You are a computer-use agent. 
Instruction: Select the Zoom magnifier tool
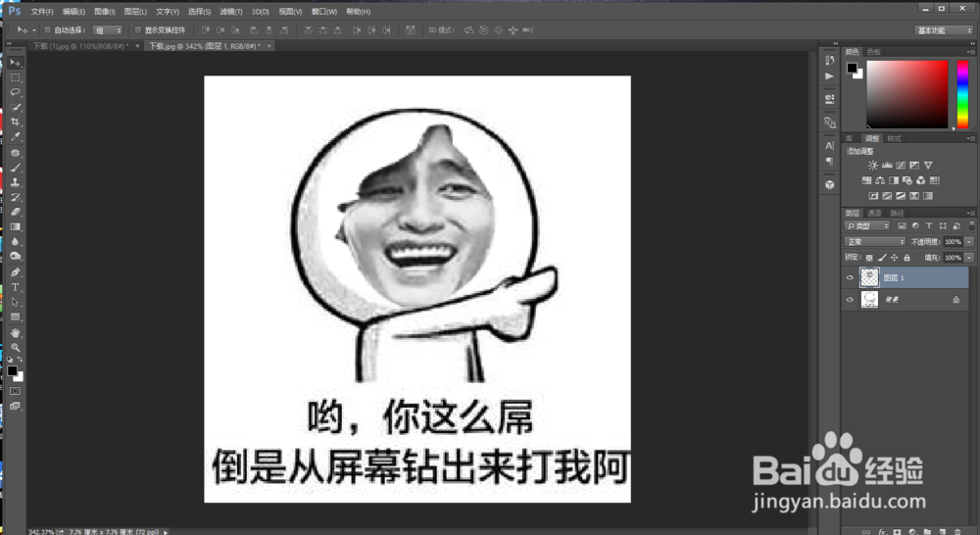(16, 347)
